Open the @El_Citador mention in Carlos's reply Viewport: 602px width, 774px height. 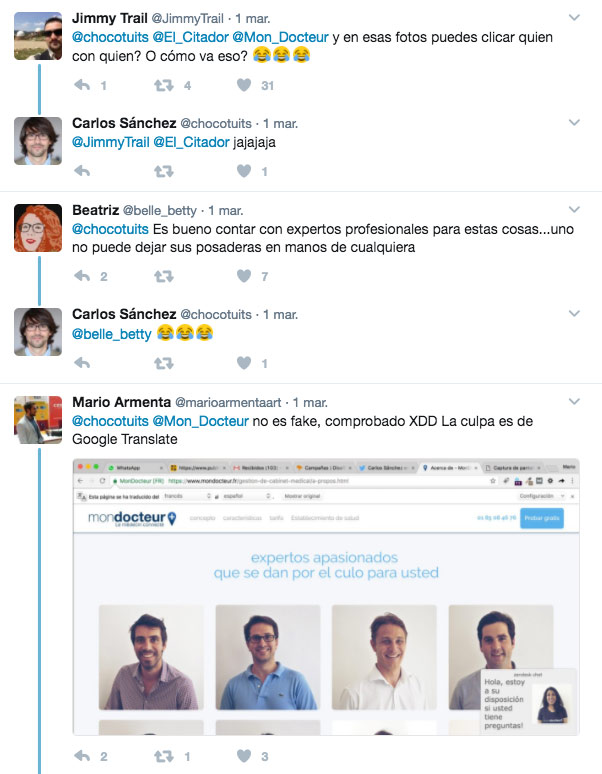[x=191, y=143]
